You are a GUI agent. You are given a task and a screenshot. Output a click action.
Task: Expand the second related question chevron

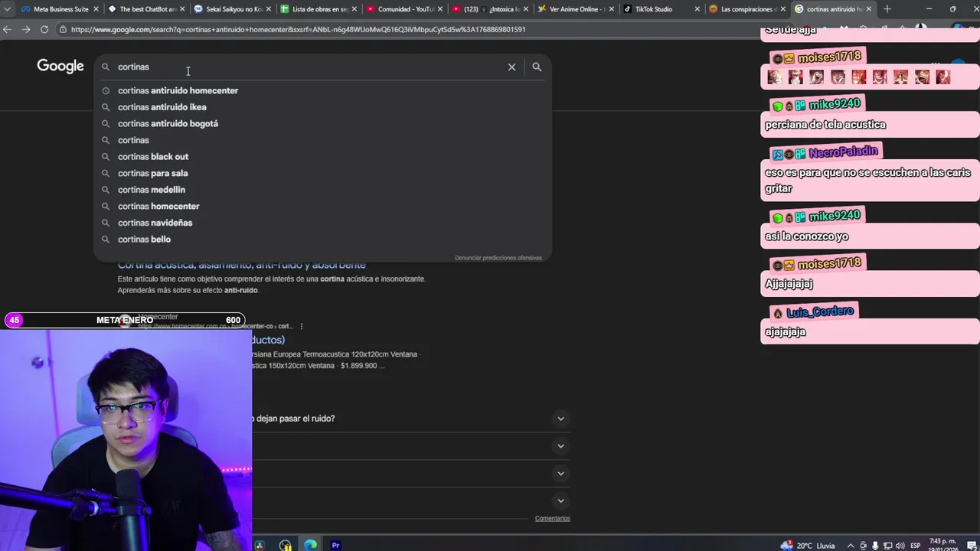[560, 446]
